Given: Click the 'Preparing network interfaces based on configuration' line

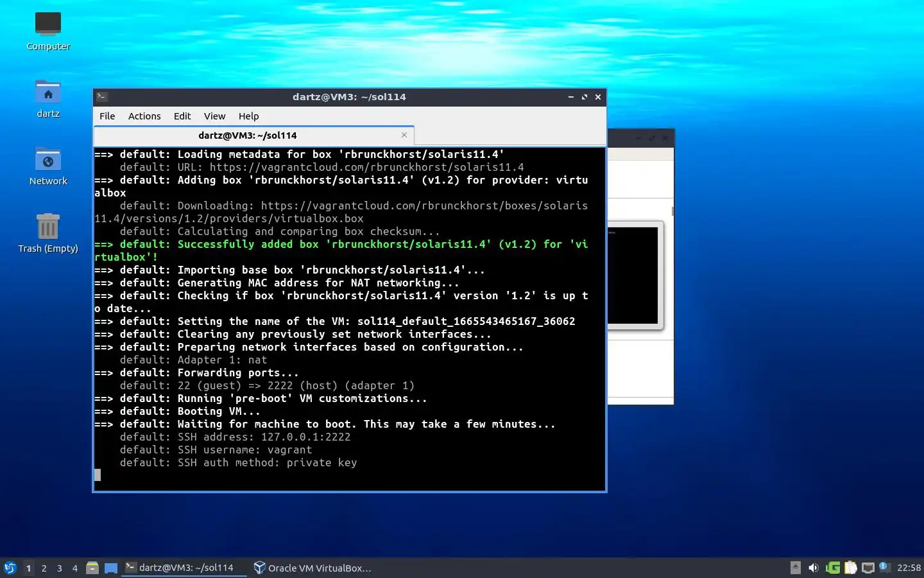Looking at the screenshot, I should [309, 347].
